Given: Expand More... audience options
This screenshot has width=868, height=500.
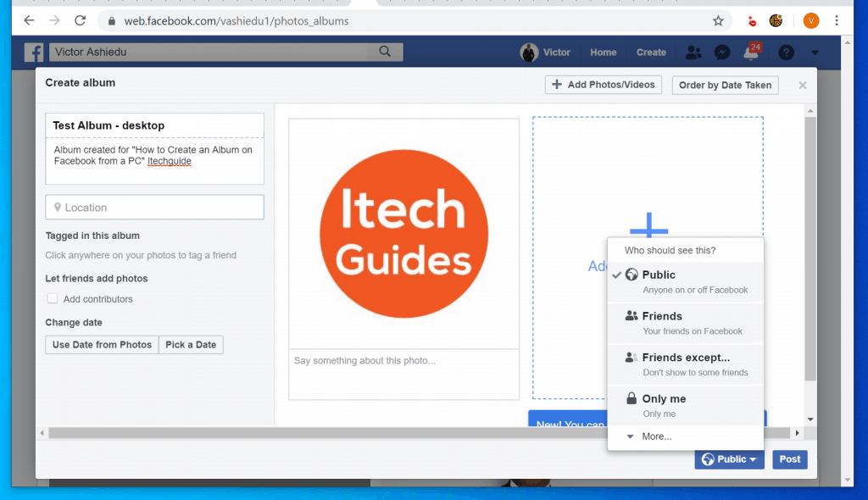Looking at the screenshot, I should pyautogui.click(x=685, y=436).
